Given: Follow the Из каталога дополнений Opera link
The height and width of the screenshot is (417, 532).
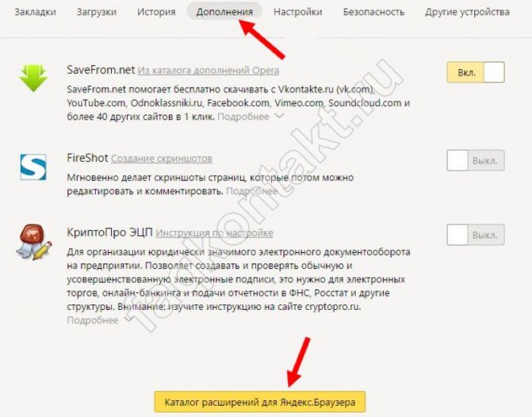Looking at the screenshot, I should point(209,71).
